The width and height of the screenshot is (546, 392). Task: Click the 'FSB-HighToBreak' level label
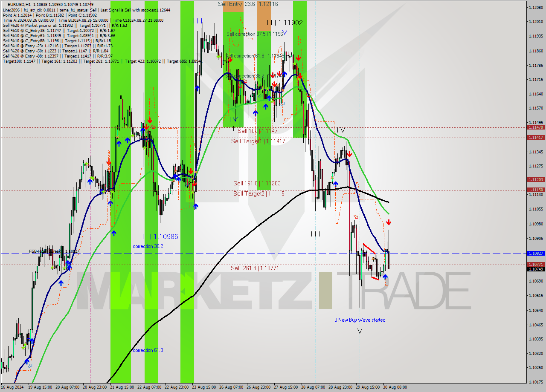coord(54,251)
